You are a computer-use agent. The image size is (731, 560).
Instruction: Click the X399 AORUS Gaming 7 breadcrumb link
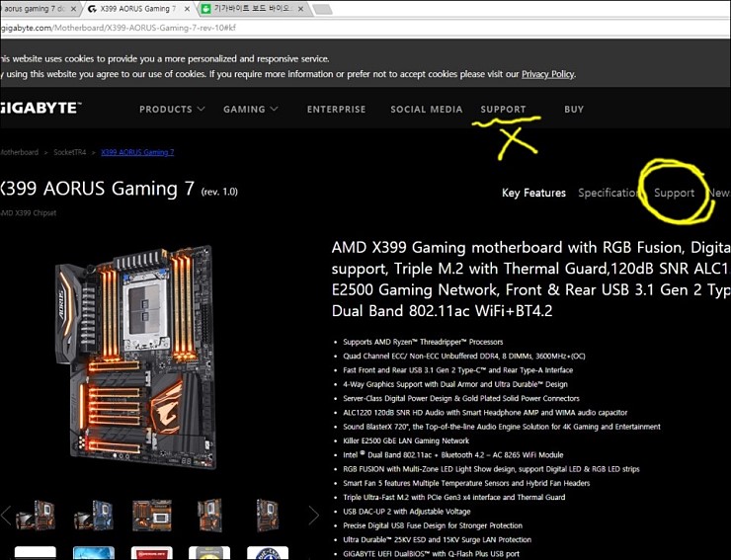pyautogui.click(x=137, y=152)
